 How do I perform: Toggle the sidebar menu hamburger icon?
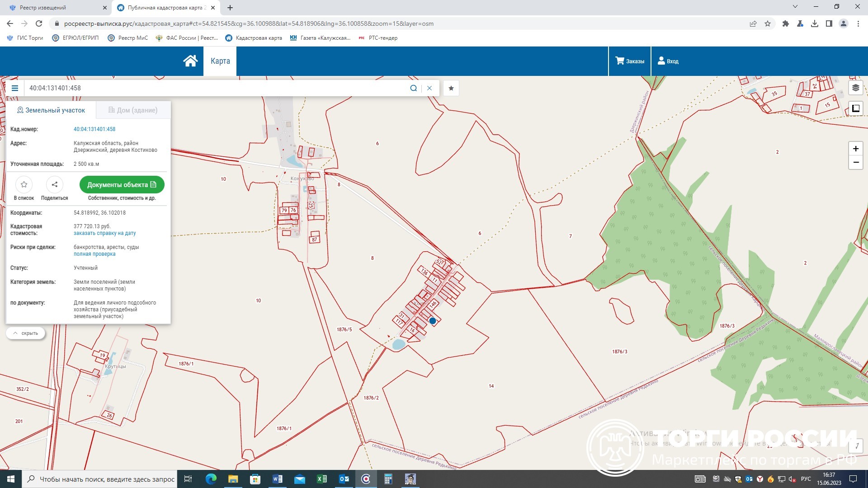15,88
